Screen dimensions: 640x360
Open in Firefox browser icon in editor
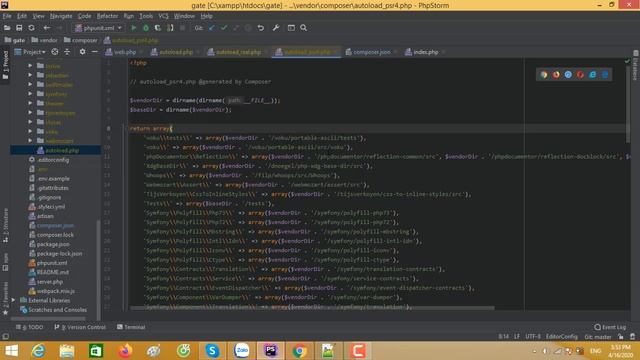556,75
